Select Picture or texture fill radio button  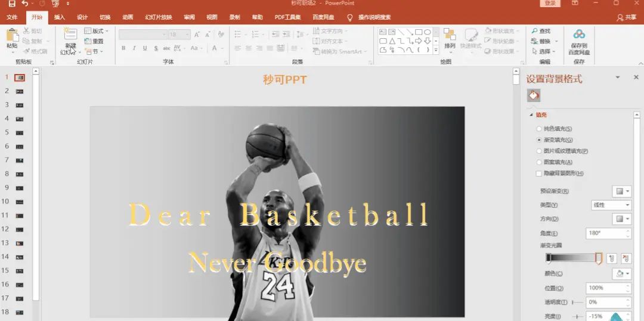coord(539,152)
